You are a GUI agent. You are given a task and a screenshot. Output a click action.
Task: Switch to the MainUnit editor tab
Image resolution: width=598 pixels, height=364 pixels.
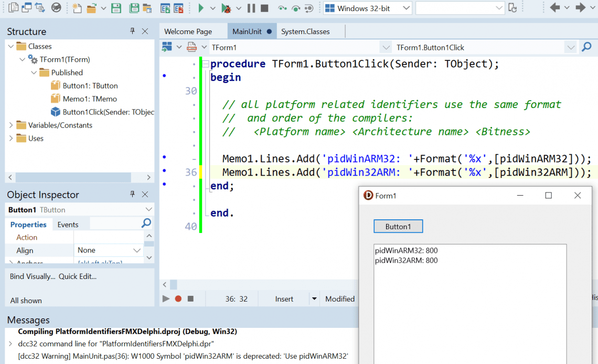point(251,31)
